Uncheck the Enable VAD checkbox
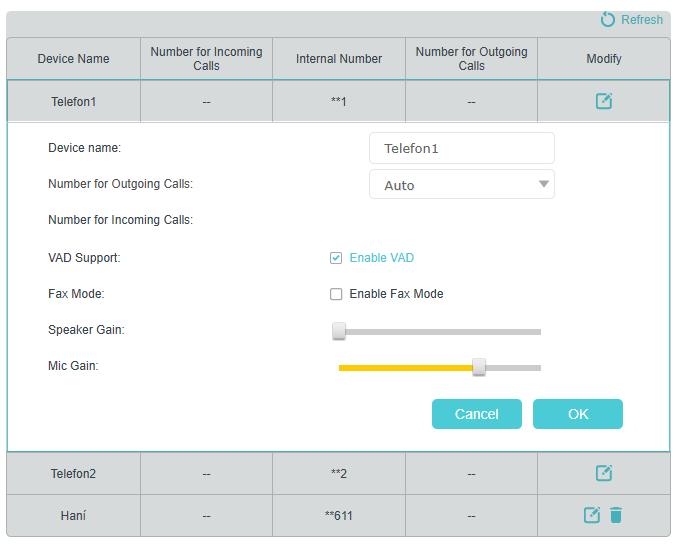Screen dimensions: 684x546 point(336,258)
